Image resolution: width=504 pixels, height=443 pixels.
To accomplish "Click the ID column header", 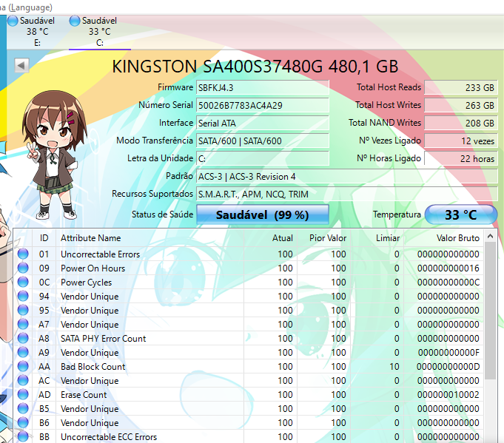I will (x=44, y=238).
